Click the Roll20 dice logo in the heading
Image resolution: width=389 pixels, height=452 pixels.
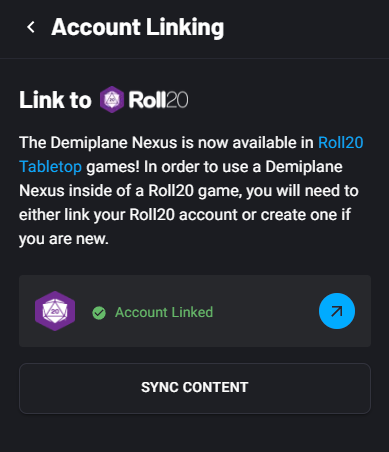click(112, 99)
